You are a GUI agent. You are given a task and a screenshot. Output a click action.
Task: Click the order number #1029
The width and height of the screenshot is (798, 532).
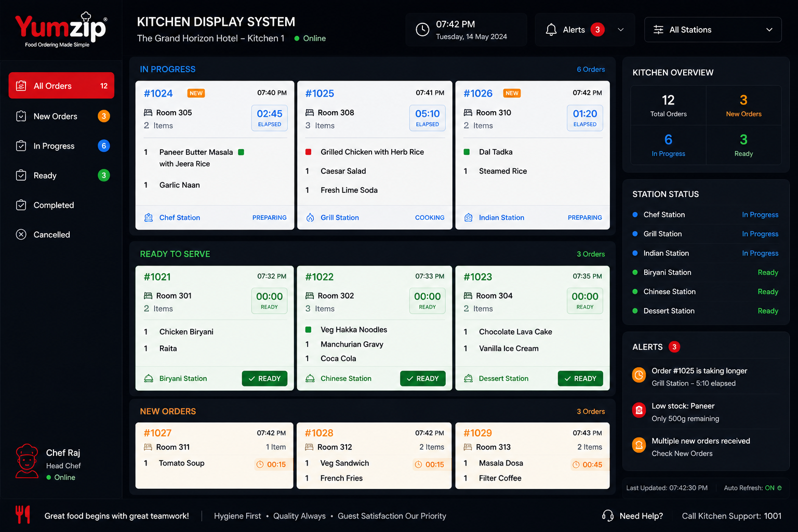pos(477,433)
